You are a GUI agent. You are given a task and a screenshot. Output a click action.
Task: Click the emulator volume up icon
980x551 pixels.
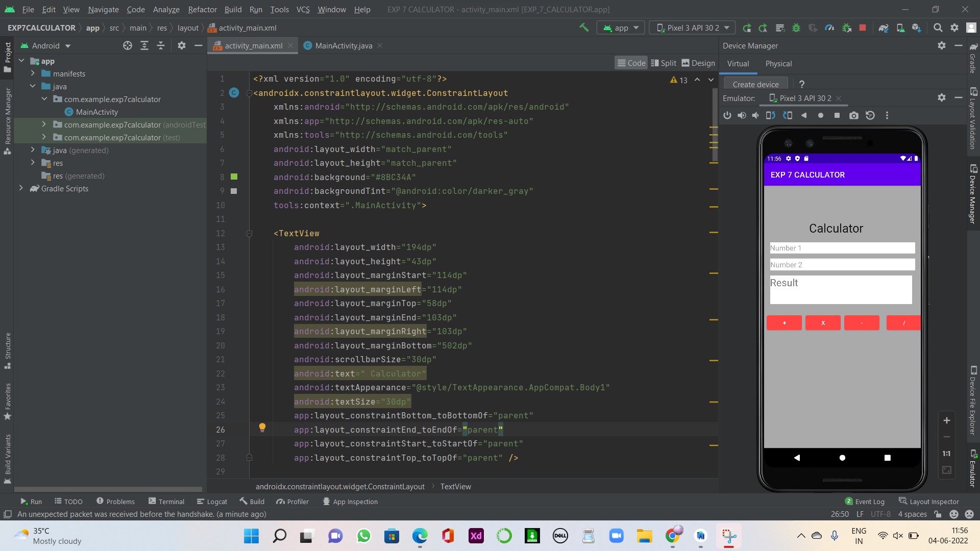(x=742, y=115)
